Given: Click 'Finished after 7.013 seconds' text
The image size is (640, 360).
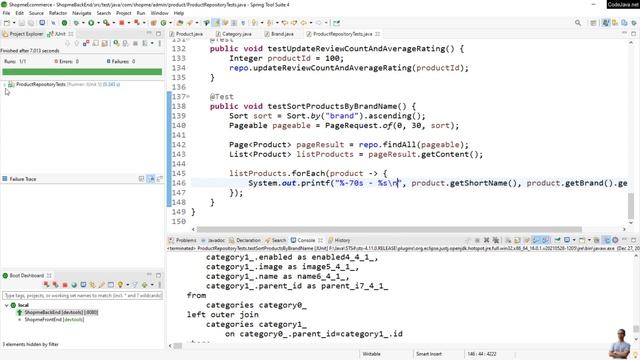Looking at the screenshot, I should [30, 51].
